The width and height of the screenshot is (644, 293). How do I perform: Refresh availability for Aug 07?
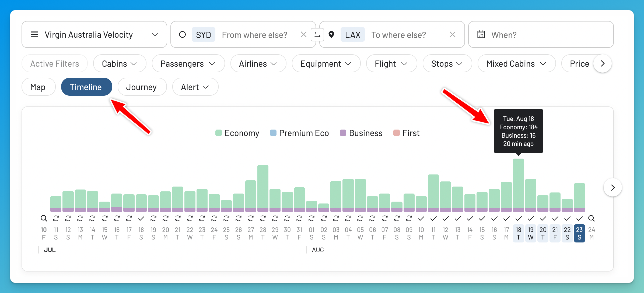[385, 218]
